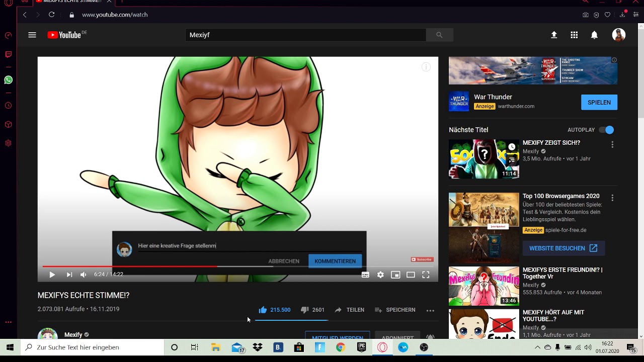Open Epic Games Launcher from taskbar

tap(361, 347)
